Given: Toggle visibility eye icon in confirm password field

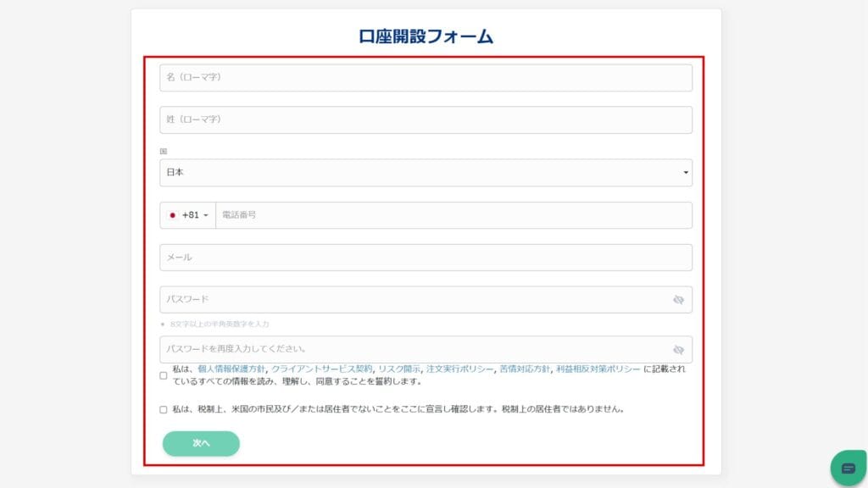Looking at the screenshot, I should (678, 350).
